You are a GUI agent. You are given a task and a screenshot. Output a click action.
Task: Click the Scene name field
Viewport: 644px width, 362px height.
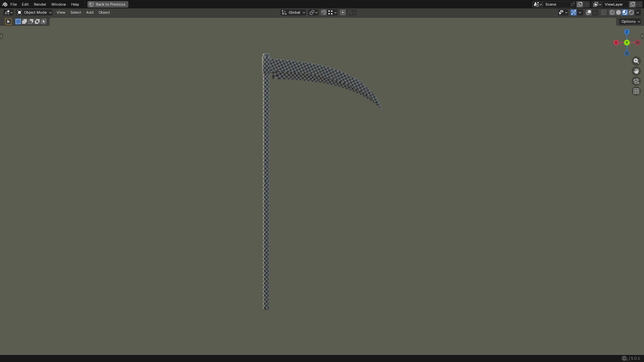coord(556,4)
